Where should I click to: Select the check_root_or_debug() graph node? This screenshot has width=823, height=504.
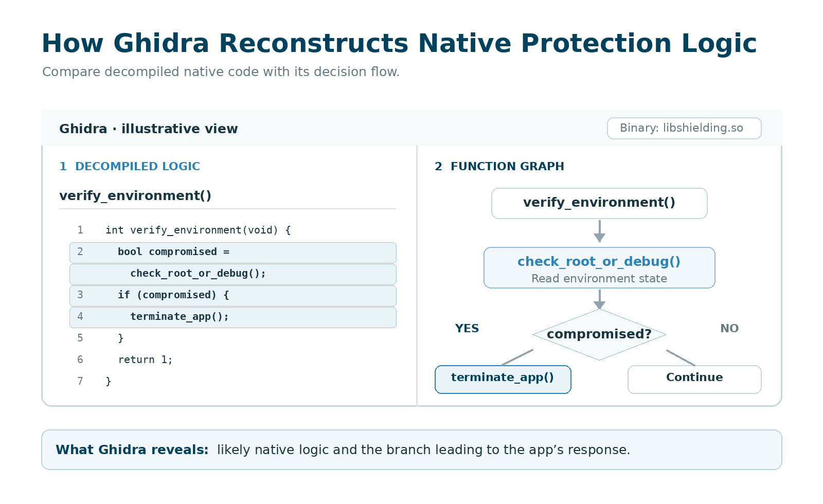[599, 267]
